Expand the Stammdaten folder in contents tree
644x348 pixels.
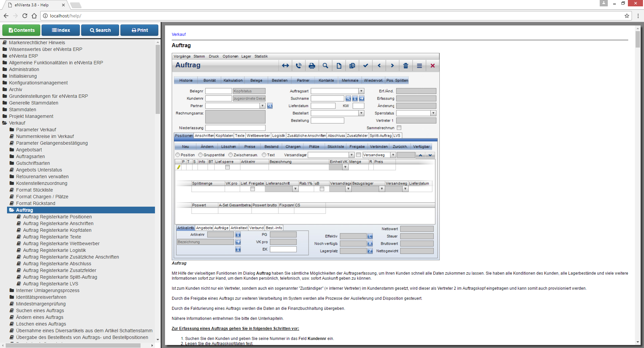click(x=5, y=110)
